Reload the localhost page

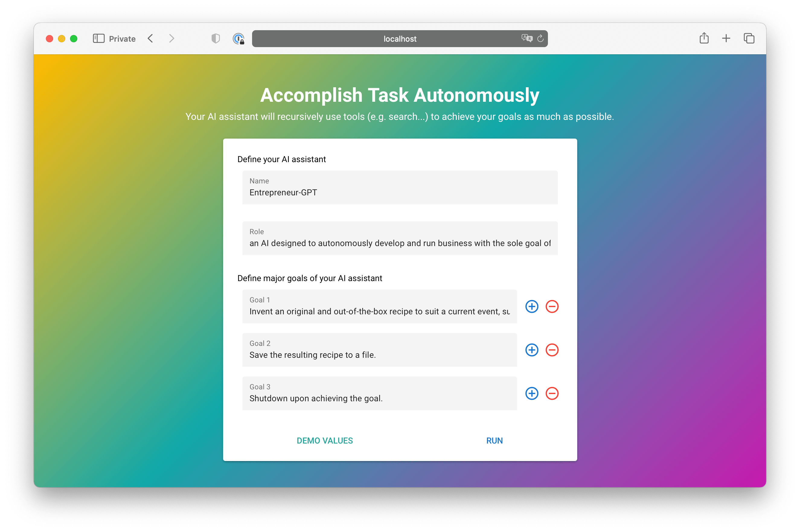(540, 39)
